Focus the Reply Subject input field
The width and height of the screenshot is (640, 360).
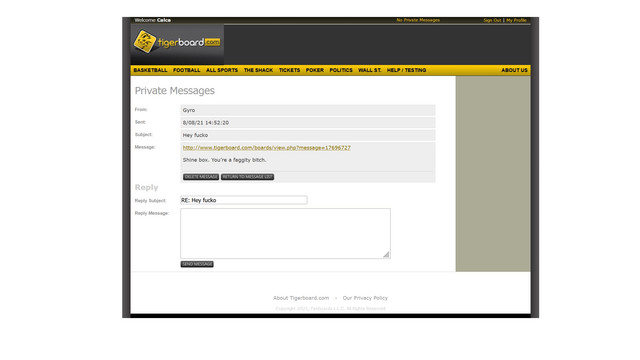(244, 200)
